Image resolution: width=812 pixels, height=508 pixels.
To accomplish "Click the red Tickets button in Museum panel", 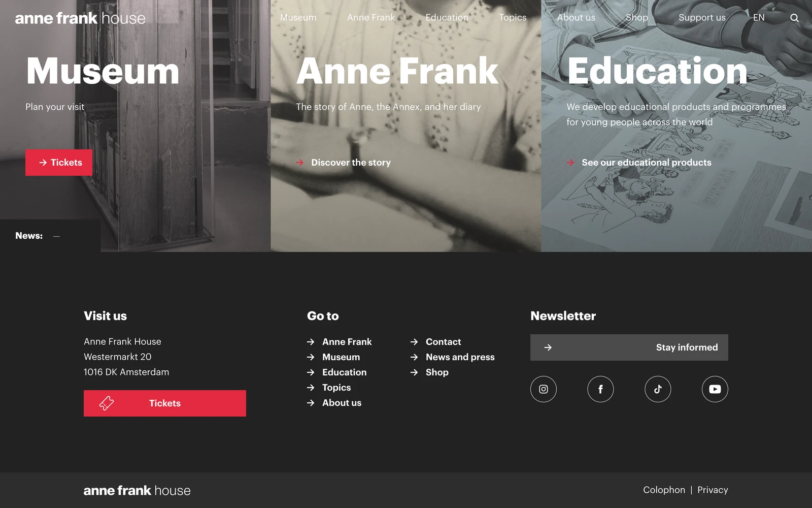I will [59, 163].
